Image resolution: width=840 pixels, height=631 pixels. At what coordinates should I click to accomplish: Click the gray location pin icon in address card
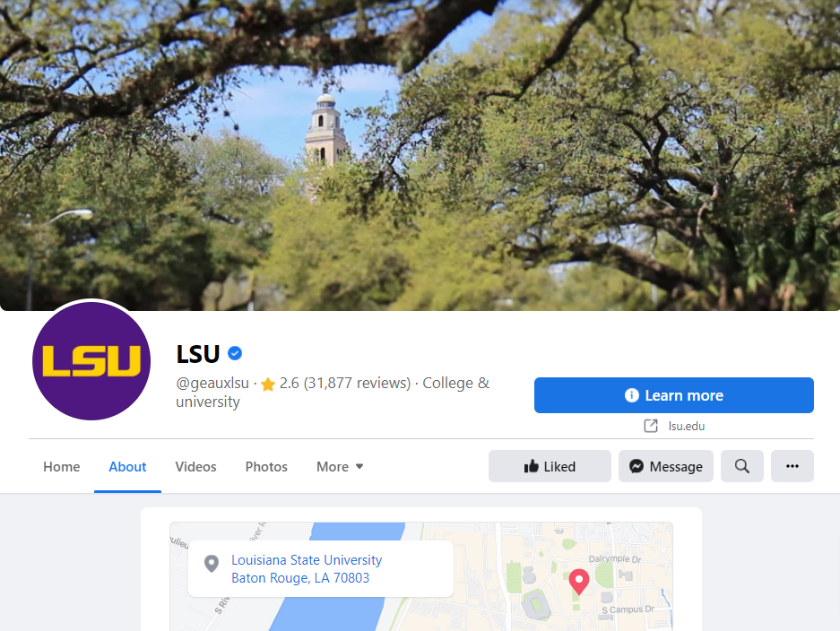(212, 564)
